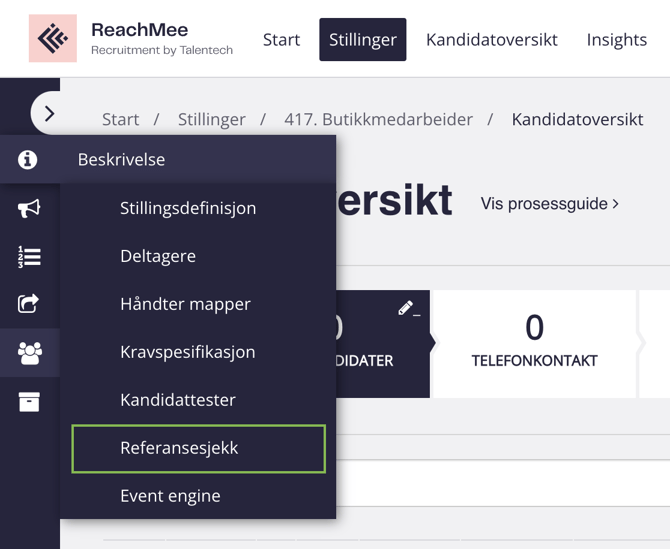This screenshot has width=670, height=549.
Task: Select Referansesjekk from the menu
Action: click(179, 448)
